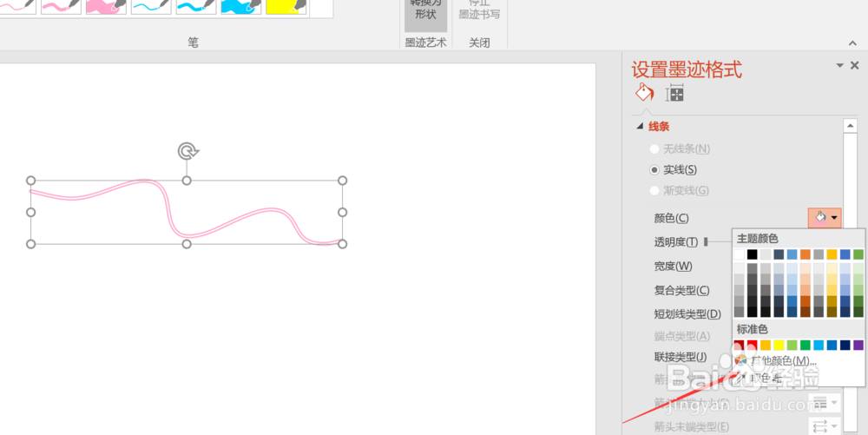Pick green theme color in top row
The width and height of the screenshot is (868, 435).
click(x=858, y=254)
